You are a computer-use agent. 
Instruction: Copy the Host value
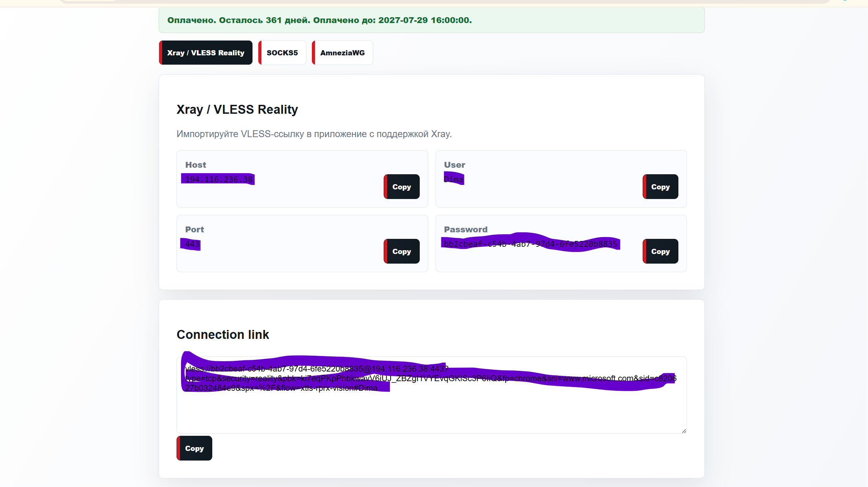pos(402,187)
